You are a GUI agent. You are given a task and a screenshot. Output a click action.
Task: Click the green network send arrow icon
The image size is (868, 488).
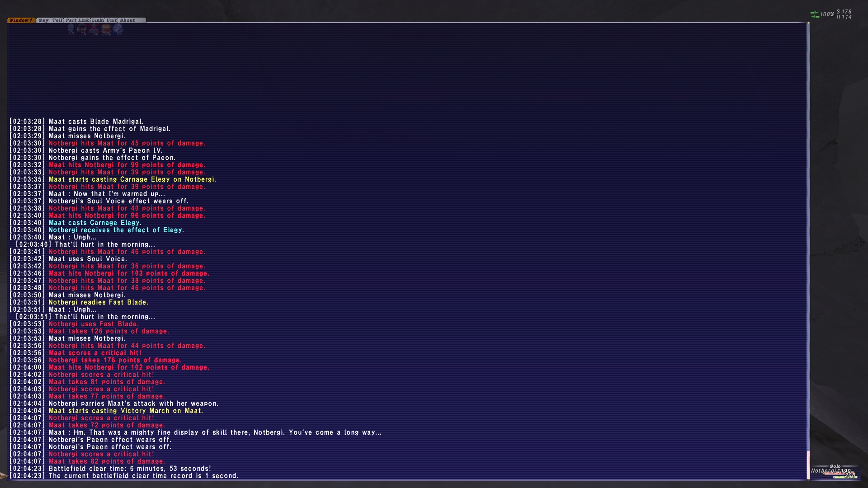[815, 12]
